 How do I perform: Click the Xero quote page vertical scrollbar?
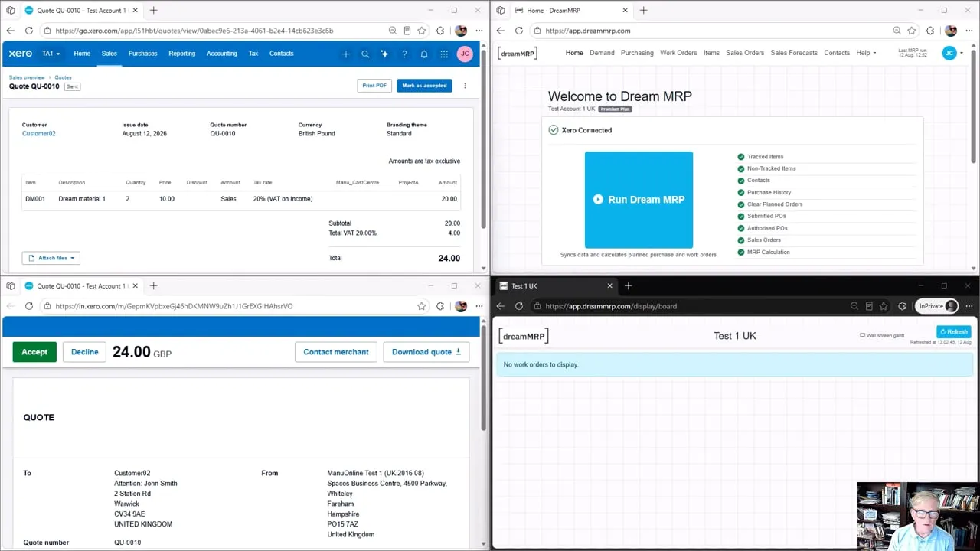[483, 147]
